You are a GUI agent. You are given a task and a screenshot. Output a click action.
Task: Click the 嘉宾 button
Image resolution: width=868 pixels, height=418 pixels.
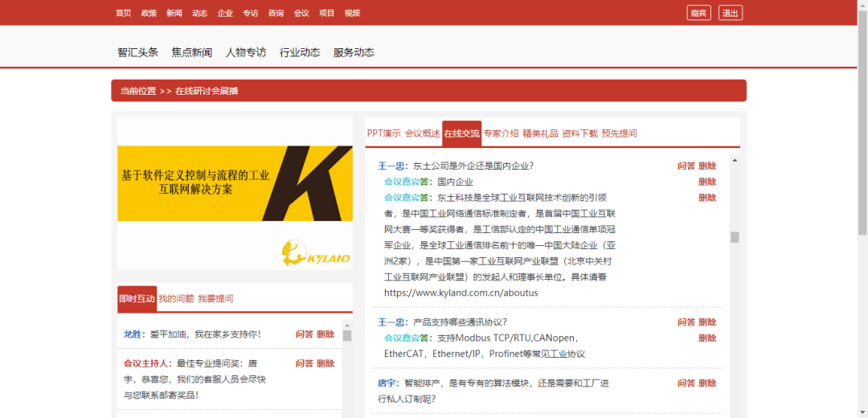pyautogui.click(x=698, y=13)
